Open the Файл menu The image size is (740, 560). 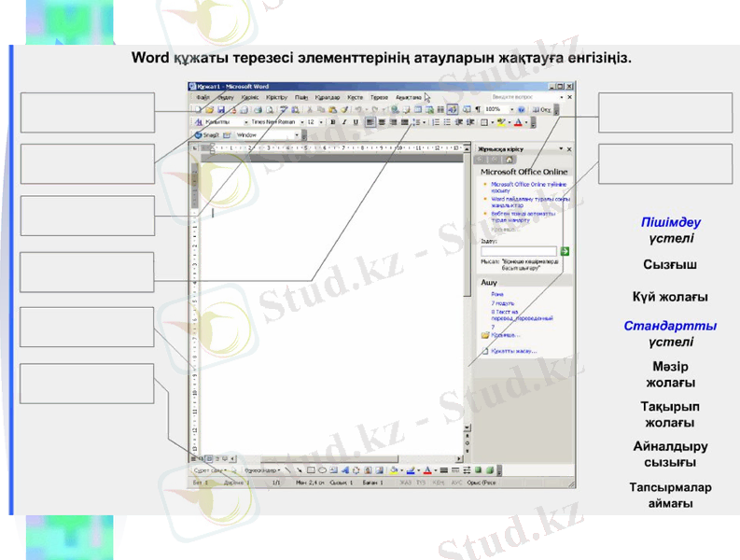click(x=203, y=97)
